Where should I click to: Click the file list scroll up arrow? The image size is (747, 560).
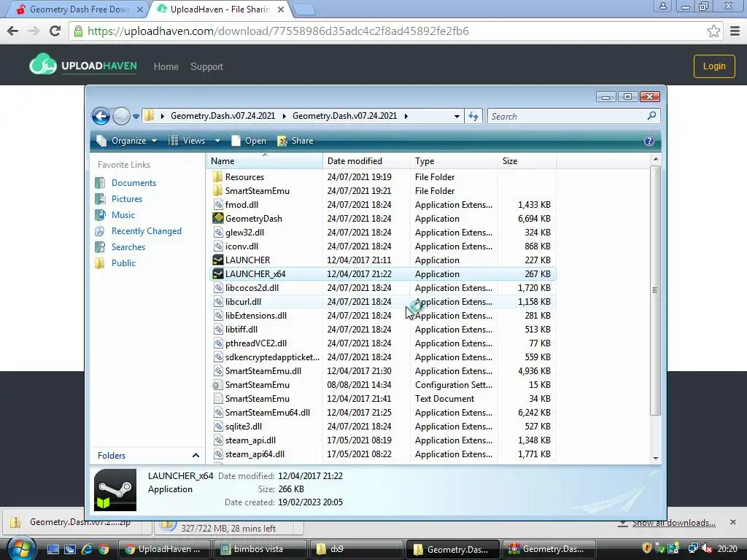click(x=656, y=159)
